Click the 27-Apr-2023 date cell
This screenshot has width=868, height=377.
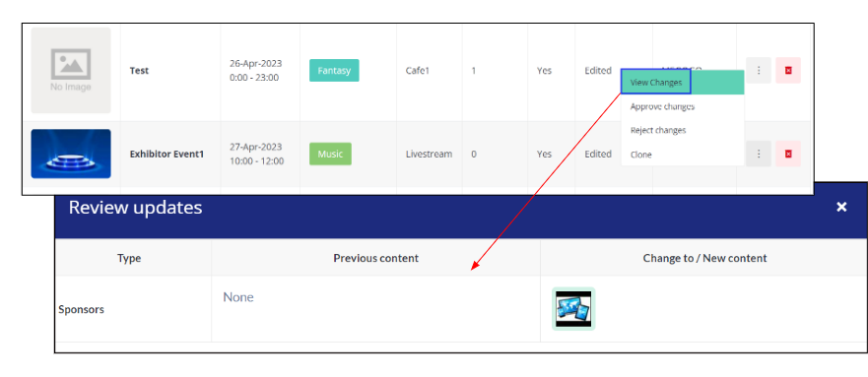click(x=257, y=154)
